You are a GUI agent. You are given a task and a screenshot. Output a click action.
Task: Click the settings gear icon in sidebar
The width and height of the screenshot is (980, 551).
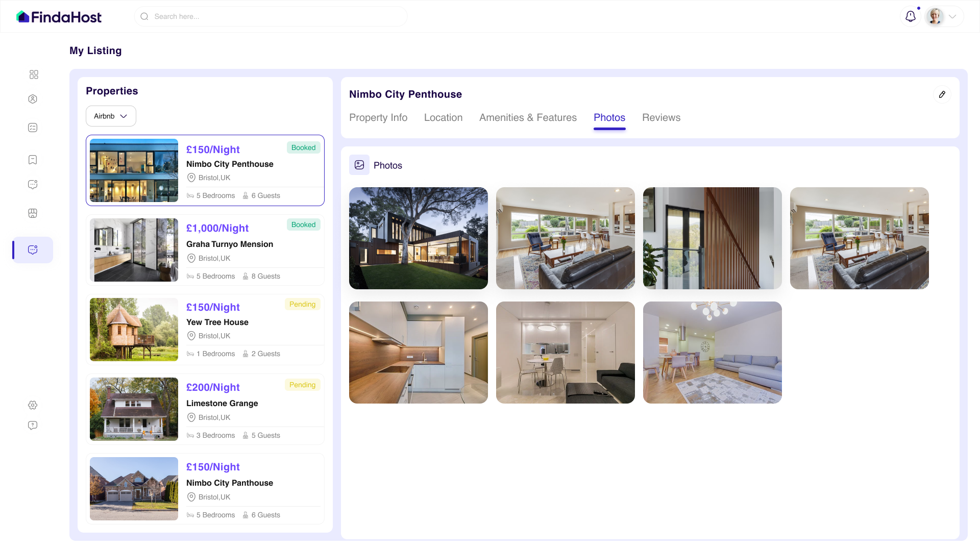pos(32,405)
